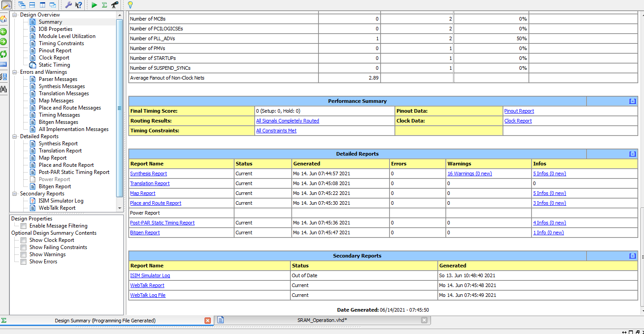Open Place and Route Messages tree item
Screen dimensions: 644x334
[x=70, y=108]
